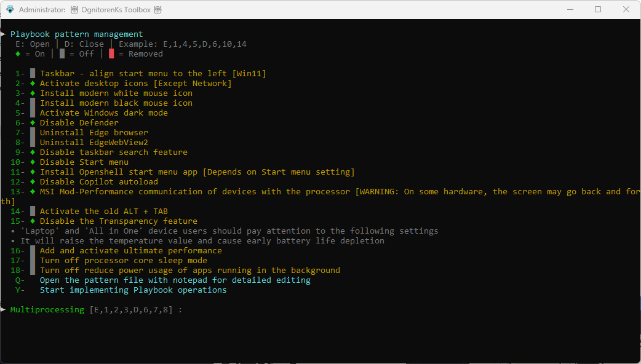Click the Off marker for Activate the old ALT + TAB
Screen dimensions: 641x364
click(33, 212)
